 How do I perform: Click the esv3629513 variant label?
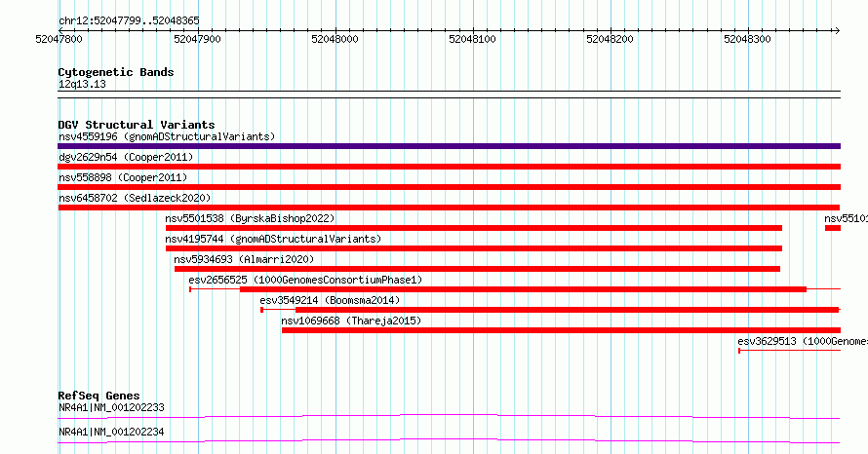(x=803, y=341)
